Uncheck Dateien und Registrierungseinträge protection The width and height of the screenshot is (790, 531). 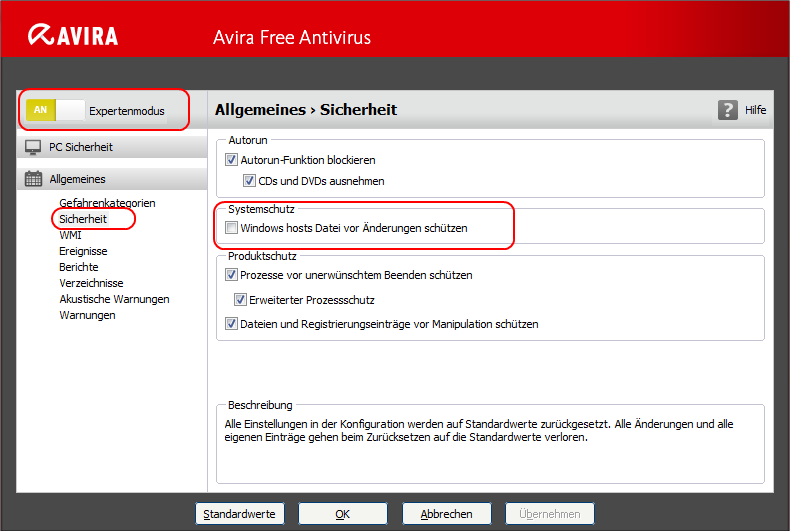click(232, 324)
